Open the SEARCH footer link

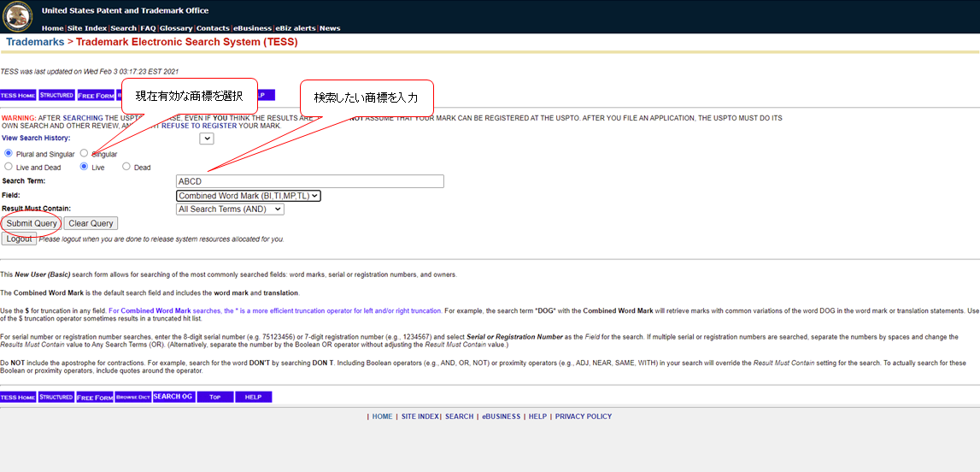[460, 416]
